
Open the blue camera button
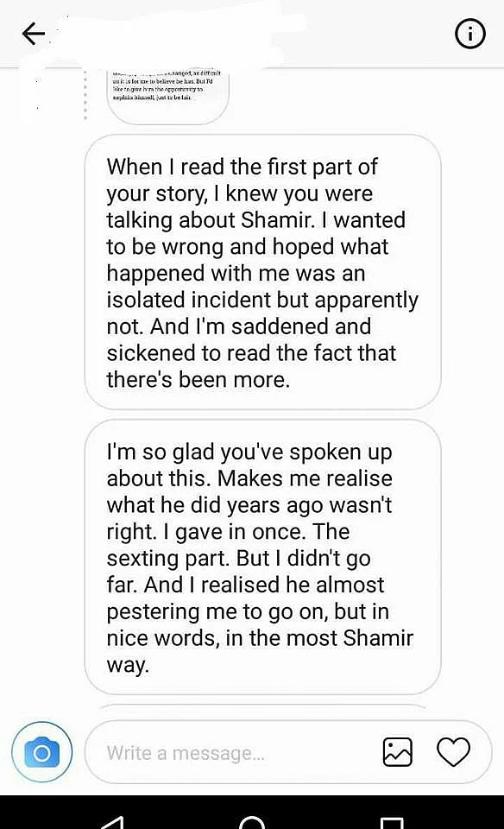click(41, 752)
